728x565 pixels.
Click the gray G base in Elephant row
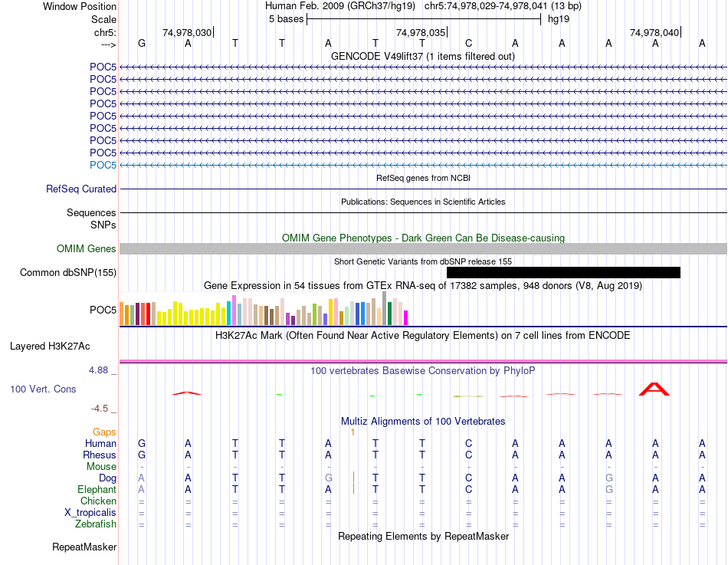click(608, 489)
